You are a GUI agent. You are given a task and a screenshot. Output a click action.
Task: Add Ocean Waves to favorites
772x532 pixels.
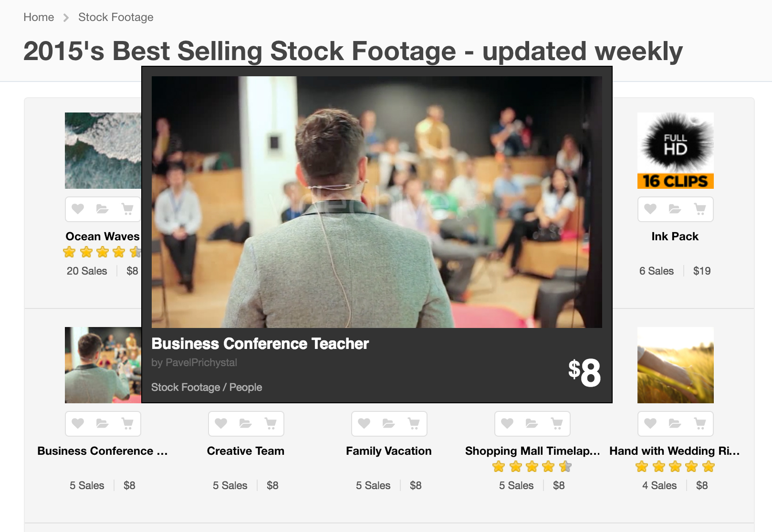coord(78,209)
